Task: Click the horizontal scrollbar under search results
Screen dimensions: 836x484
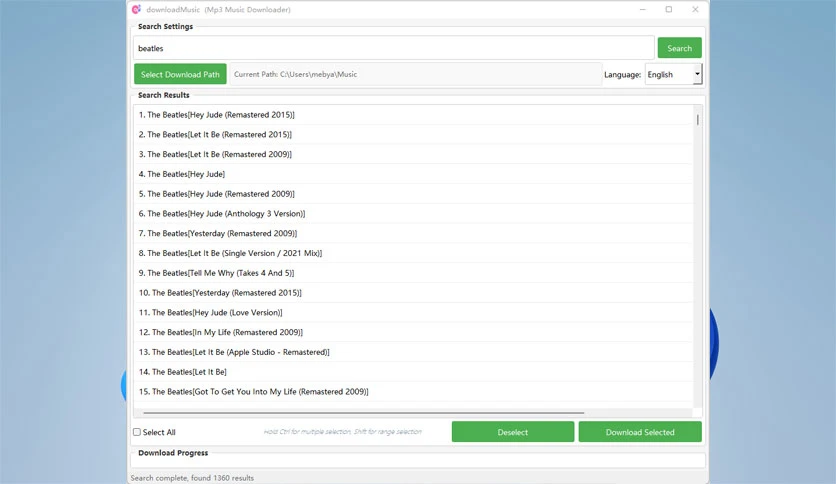Action: point(364,413)
